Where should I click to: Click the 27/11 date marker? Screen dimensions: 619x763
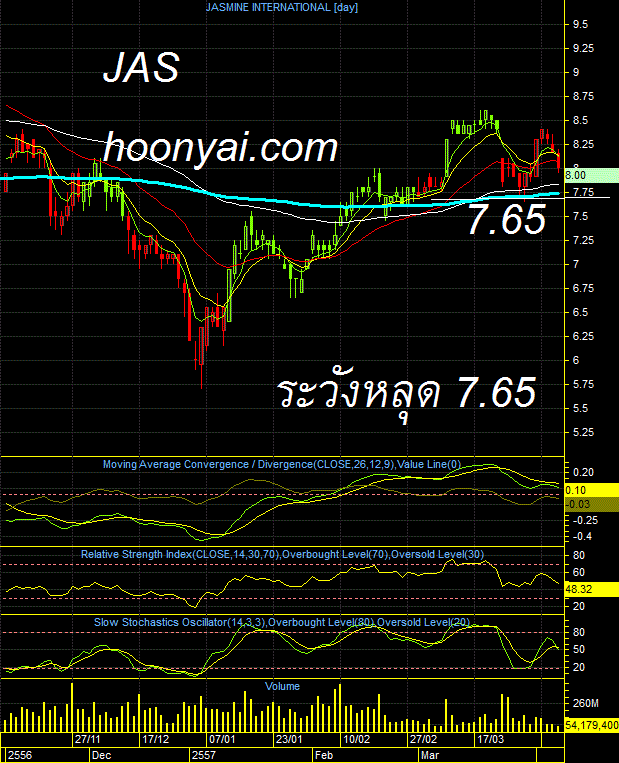[x=88, y=739]
